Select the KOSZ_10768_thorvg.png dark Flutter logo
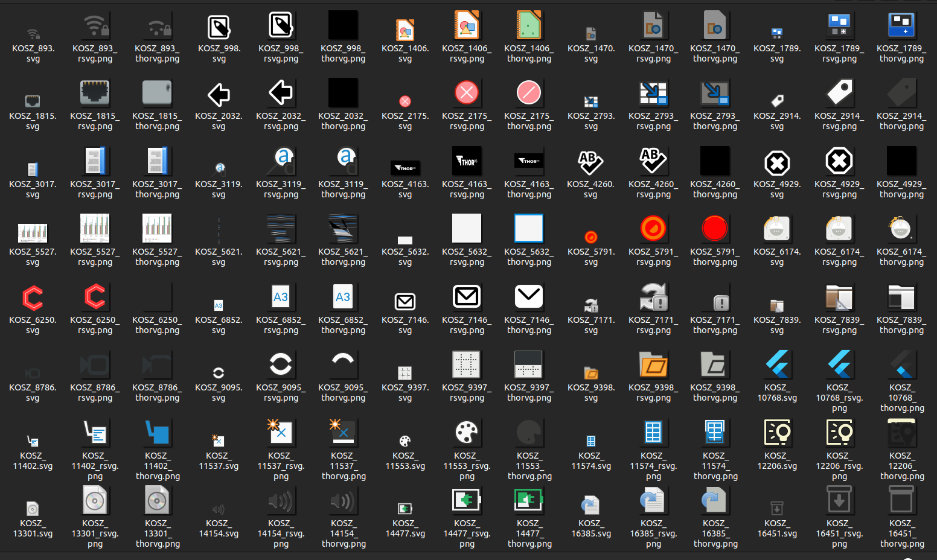The image size is (937, 560). 901,364
